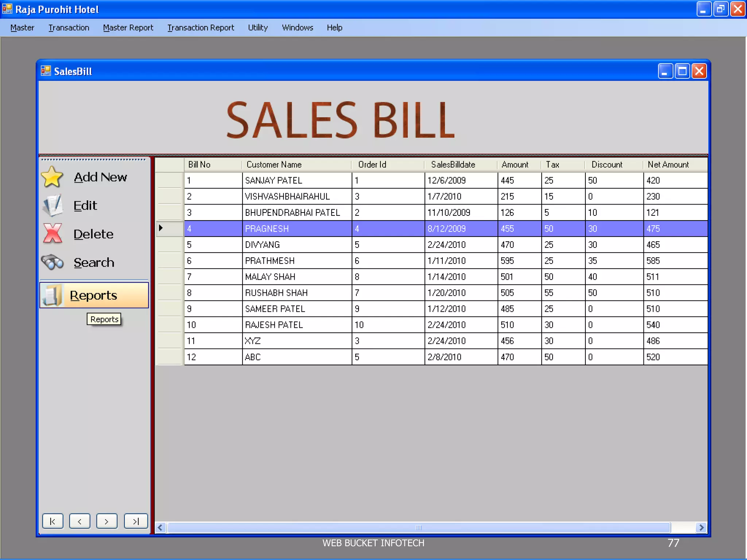Click the selected row indicator for PRAGNESH
This screenshot has width=747, height=560.
[x=170, y=229]
